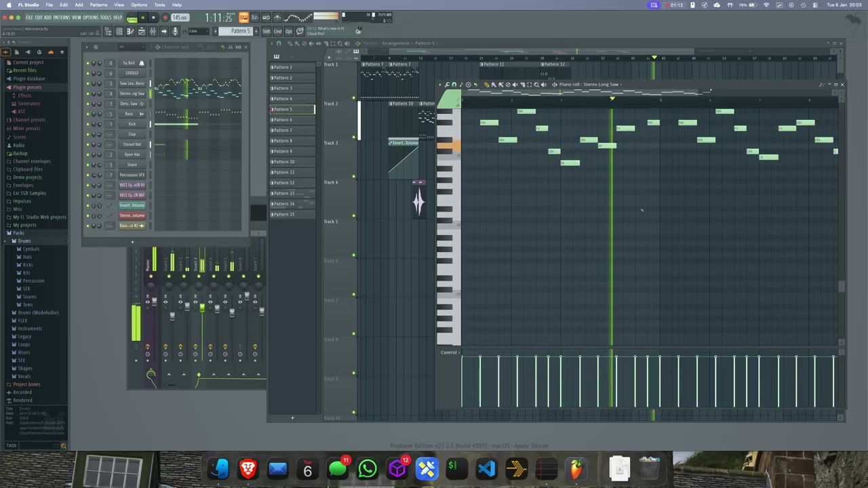868x488 pixels.
Task: Select the Draw pencil tool in the piano roll
Action: [x=487, y=85]
